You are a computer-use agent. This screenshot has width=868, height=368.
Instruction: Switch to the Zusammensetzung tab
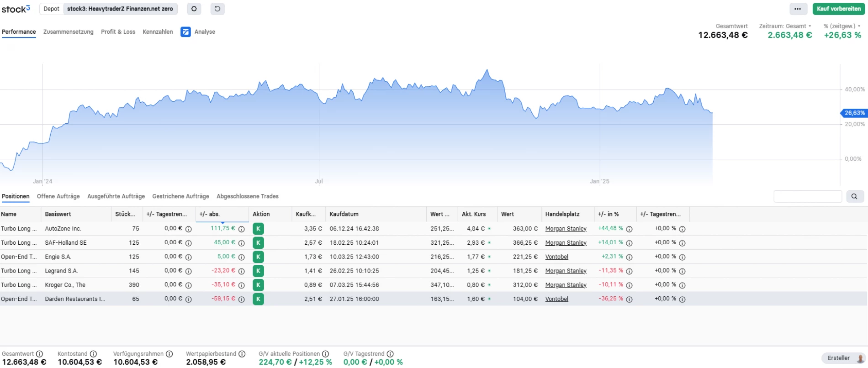[68, 32]
